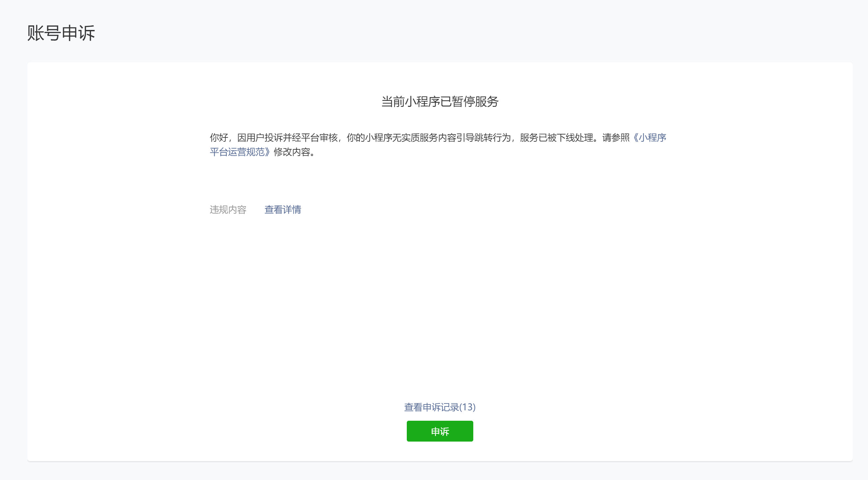Click heading 当前小程序已暂停服务

pyautogui.click(x=439, y=101)
